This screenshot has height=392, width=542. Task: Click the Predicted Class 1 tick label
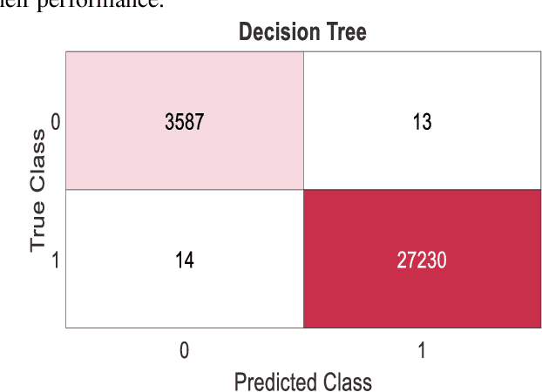[422, 349]
